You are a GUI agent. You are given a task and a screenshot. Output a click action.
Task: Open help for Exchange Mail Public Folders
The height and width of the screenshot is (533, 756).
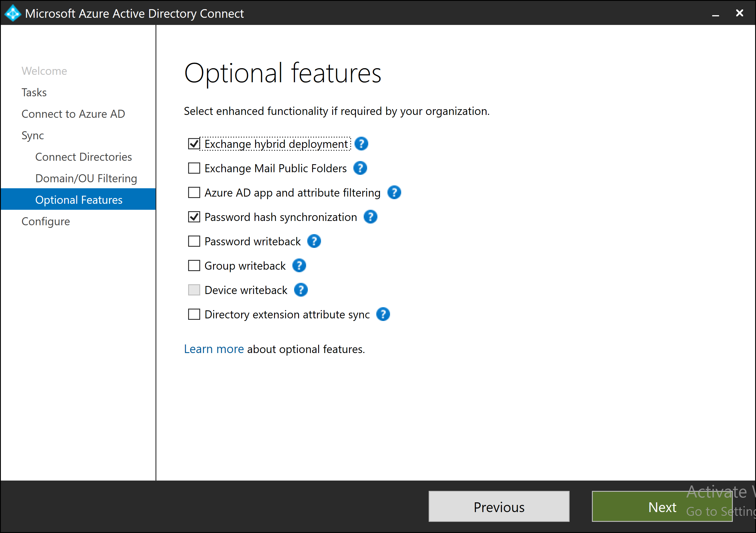(x=360, y=168)
